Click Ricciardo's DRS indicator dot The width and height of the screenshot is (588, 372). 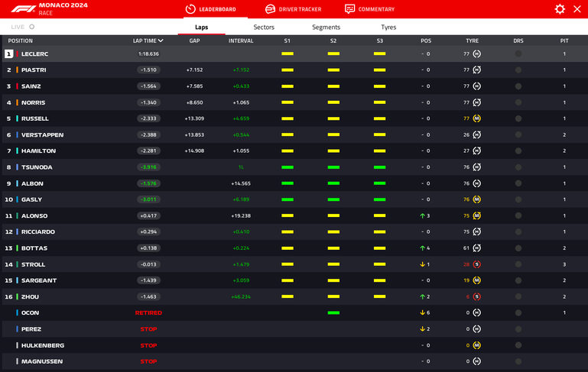[x=518, y=232]
